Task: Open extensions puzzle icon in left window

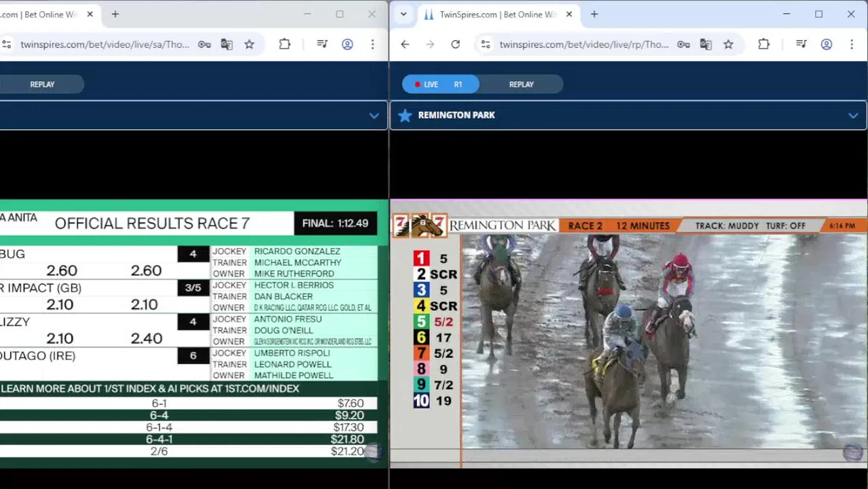Action: coord(285,44)
